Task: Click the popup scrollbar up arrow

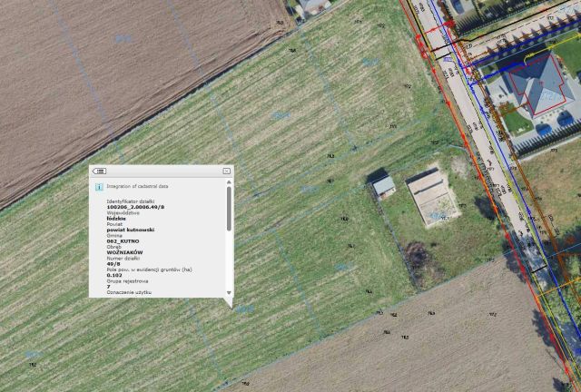Action: [229, 181]
